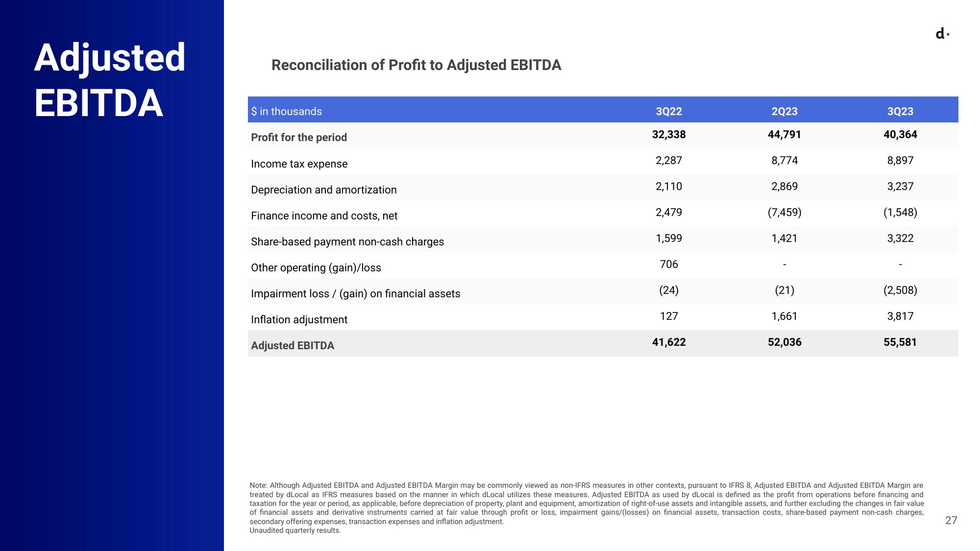Click income tax value 2,287
This screenshot has height=551, width=980.
(669, 161)
